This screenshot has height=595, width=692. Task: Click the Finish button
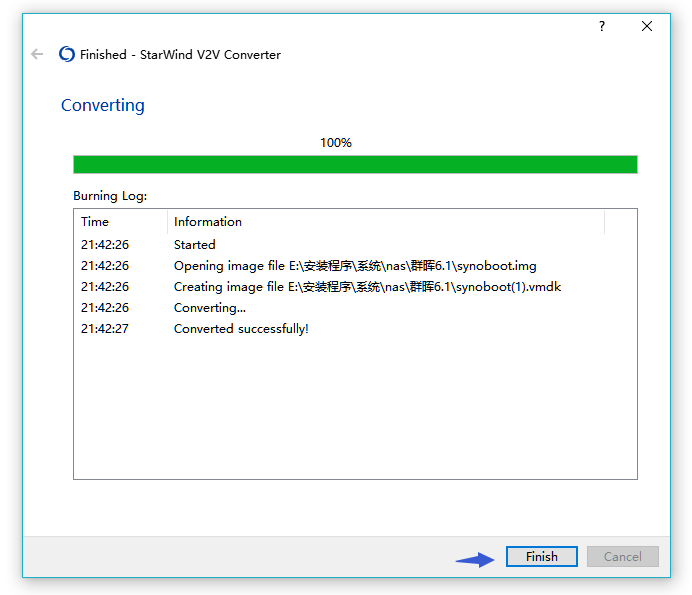(x=542, y=556)
